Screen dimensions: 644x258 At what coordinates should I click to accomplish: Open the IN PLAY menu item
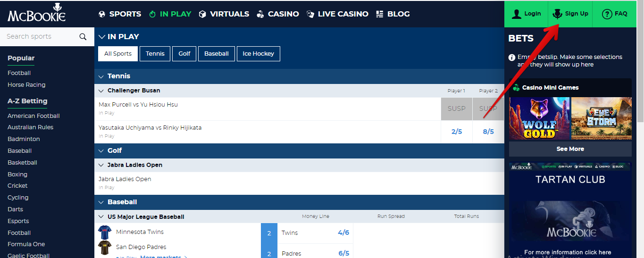pos(176,14)
